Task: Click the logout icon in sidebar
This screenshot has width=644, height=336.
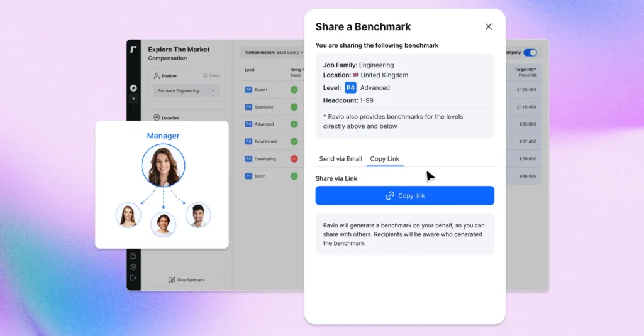Action: tap(133, 278)
